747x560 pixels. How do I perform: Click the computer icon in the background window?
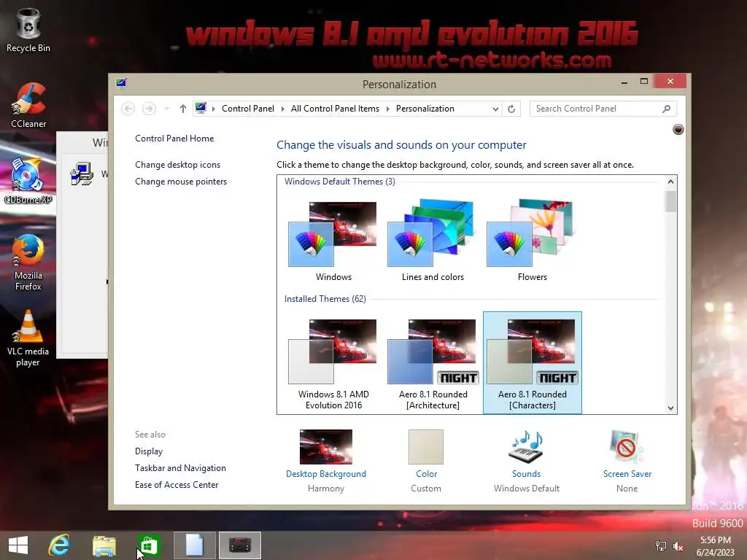click(82, 174)
